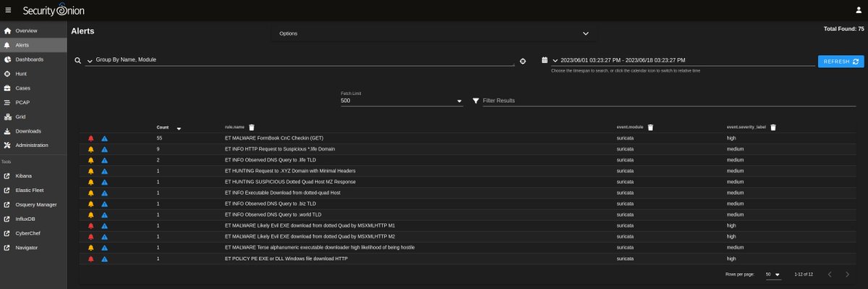Acknowledge the Terse alphanumeric executable downloader alert
868x289 pixels.
click(91, 247)
